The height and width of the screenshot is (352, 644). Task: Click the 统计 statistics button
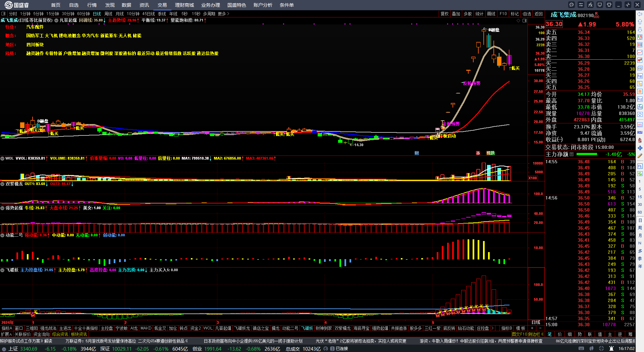click(x=480, y=14)
